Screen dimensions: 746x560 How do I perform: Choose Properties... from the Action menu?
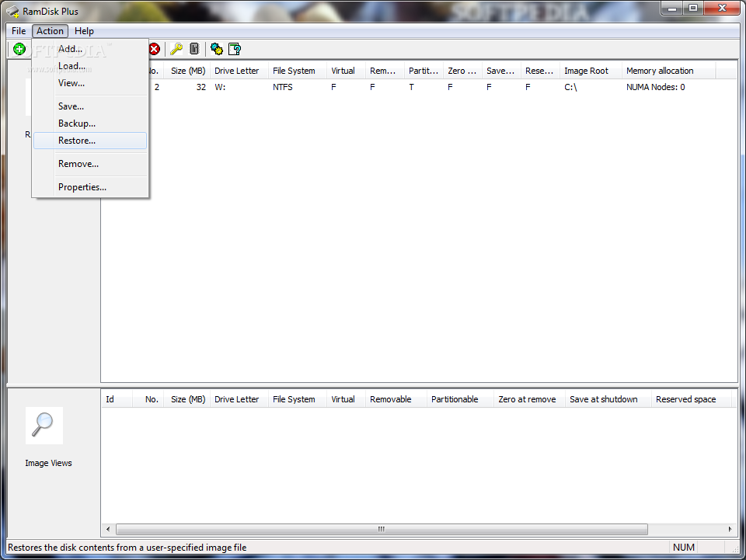[x=90, y=187]
